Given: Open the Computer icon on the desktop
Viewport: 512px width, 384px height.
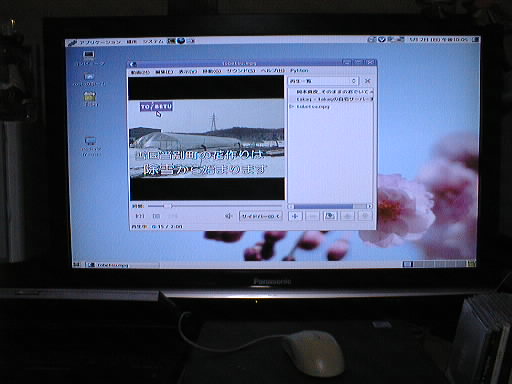Looking at the screenshot, I should [89, 57].
